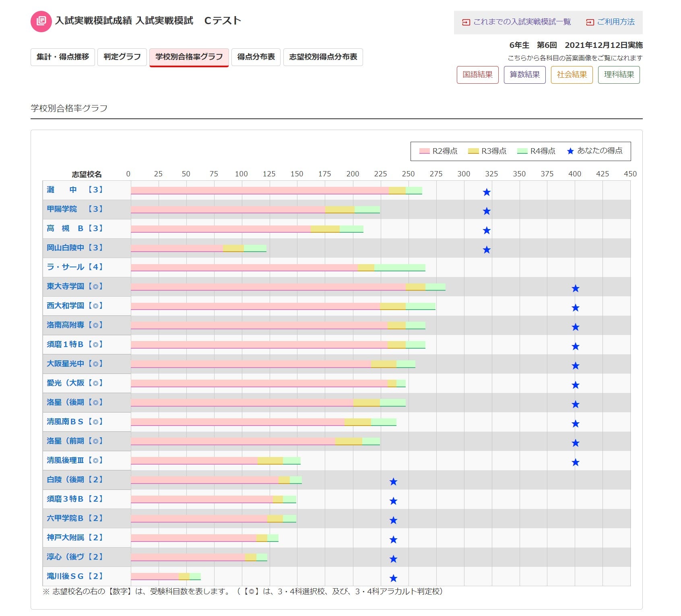Click the arrow icon beside これまでの入試実戦模試一覧
Viewport: 681px width, 616px height.
[x=466, y=23]
